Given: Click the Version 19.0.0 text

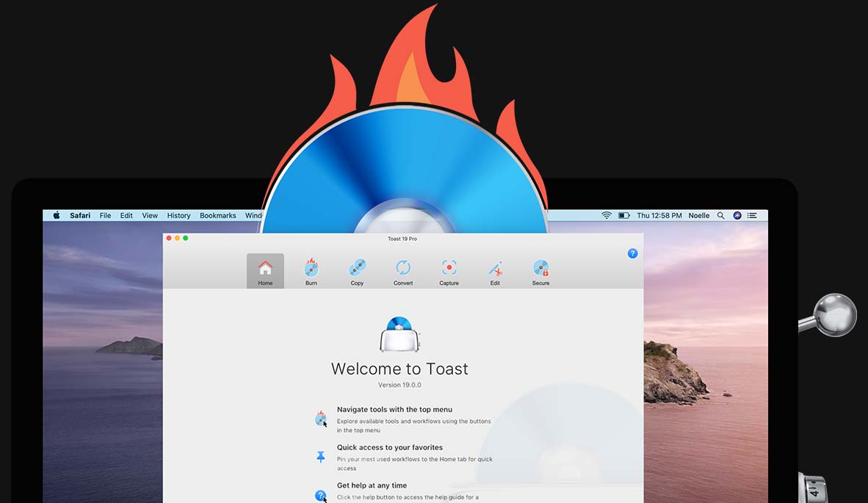Looking at the screenshot, I should pos(399,385).
